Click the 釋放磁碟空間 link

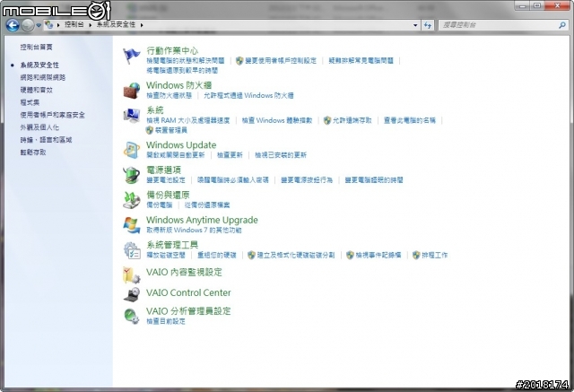click(166, 255)
